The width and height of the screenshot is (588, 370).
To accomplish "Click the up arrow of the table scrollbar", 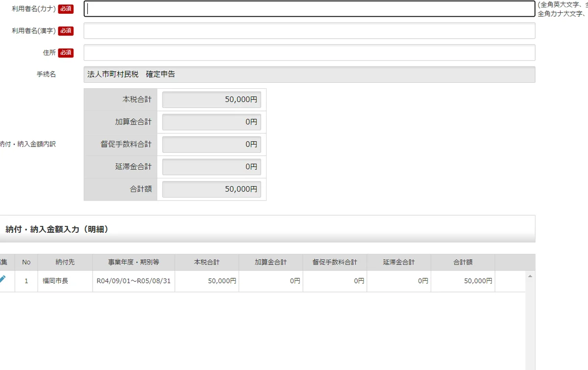I will coord(530,276).
